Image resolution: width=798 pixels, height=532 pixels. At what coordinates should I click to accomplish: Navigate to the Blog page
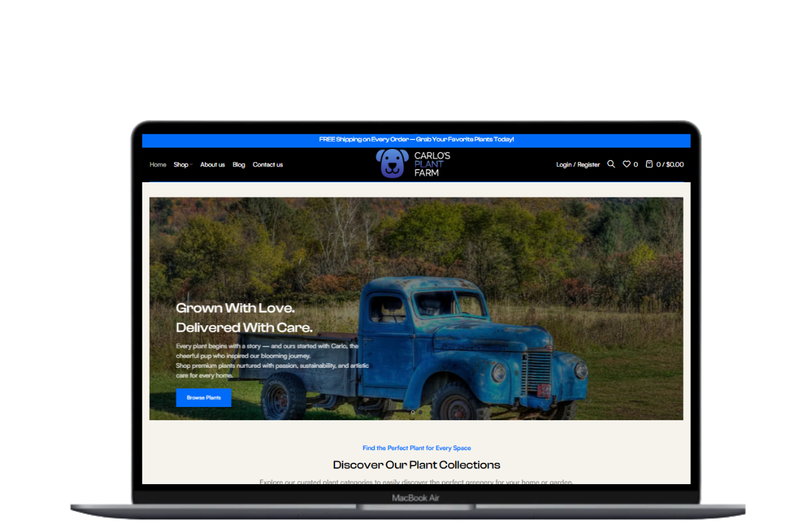pyautogui.click(x=239, y=165)
